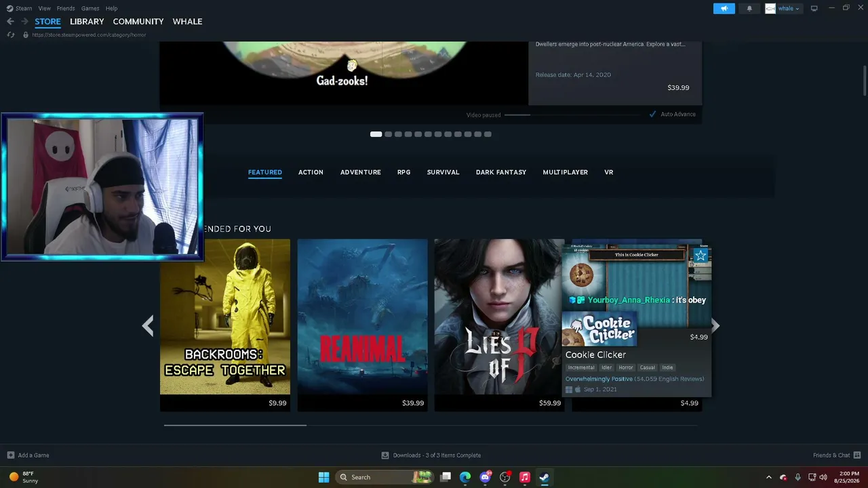Click the Add a Game link
The width and height of the screenshot is (868, 488).
click(x=33, y=455)
